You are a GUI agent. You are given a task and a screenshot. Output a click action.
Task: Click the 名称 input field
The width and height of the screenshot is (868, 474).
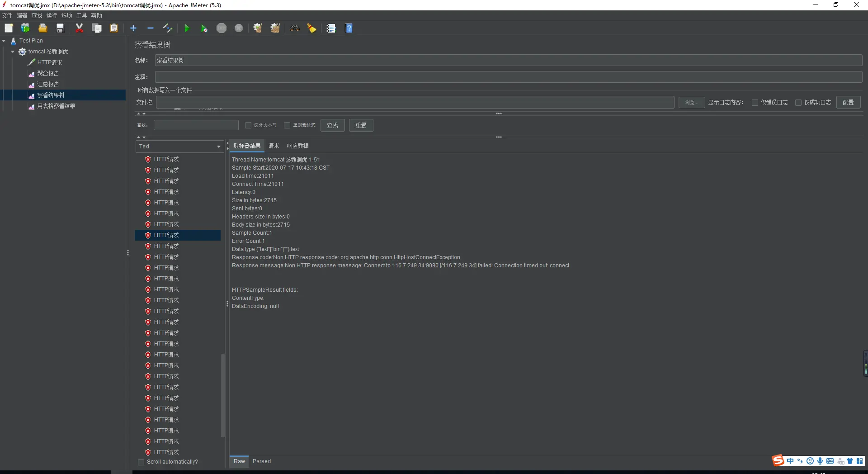[x=509, y=60]
